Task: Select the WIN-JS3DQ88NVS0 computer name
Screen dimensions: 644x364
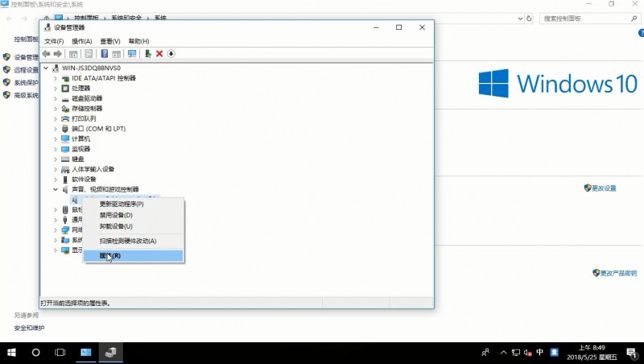Action: coord(91,68)
